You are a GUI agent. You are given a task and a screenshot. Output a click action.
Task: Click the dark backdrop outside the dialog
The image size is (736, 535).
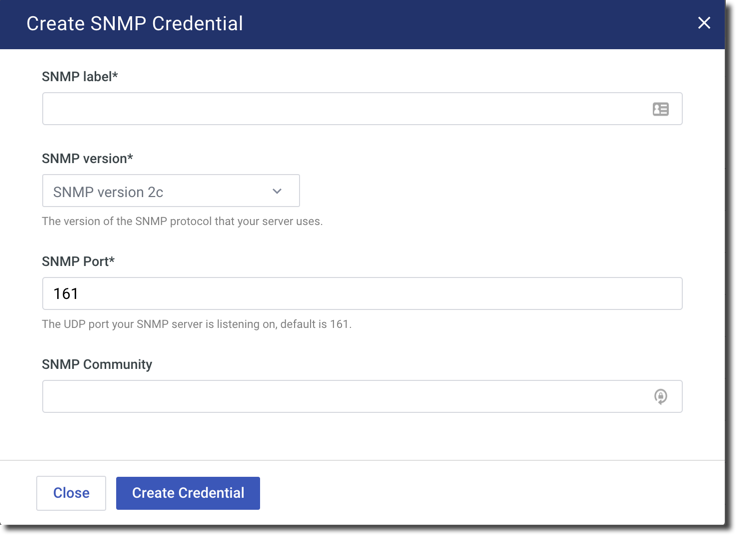(731, 300)
